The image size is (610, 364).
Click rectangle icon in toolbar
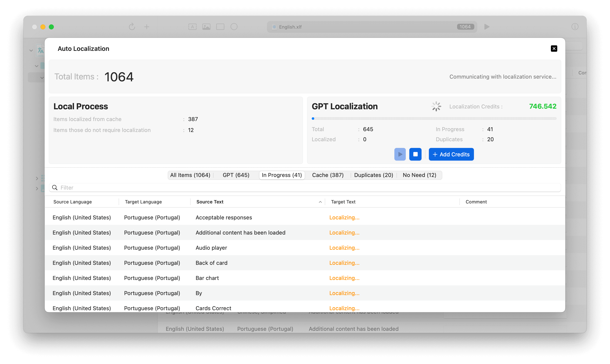[x=220, y=27]
